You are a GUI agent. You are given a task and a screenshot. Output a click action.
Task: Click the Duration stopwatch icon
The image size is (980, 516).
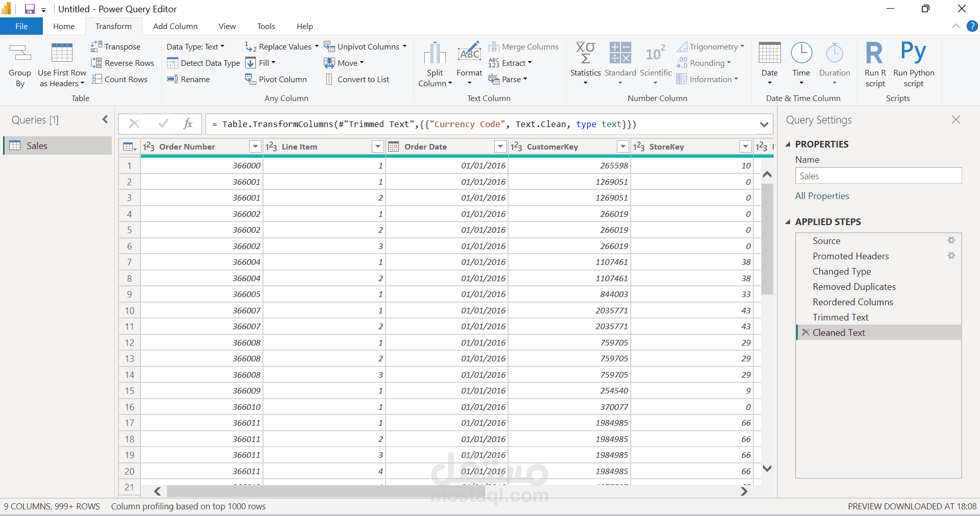point(834,53)
